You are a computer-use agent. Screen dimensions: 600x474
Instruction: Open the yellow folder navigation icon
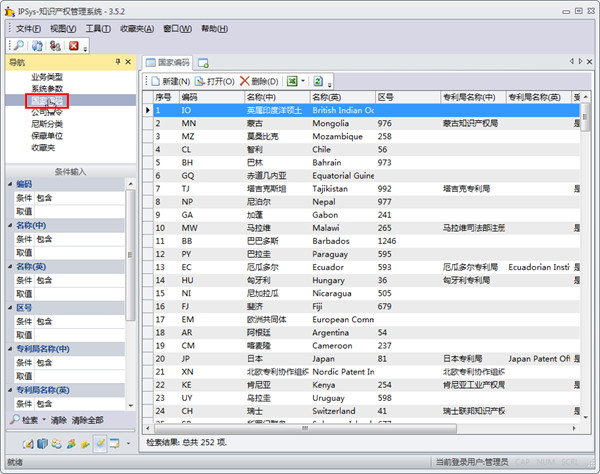point(85,444)
